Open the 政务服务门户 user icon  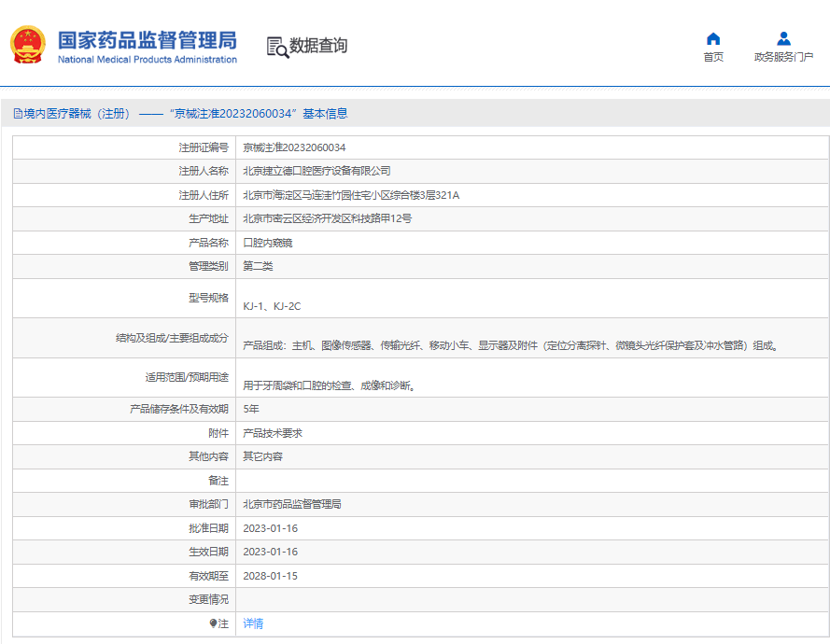(783, 38)
